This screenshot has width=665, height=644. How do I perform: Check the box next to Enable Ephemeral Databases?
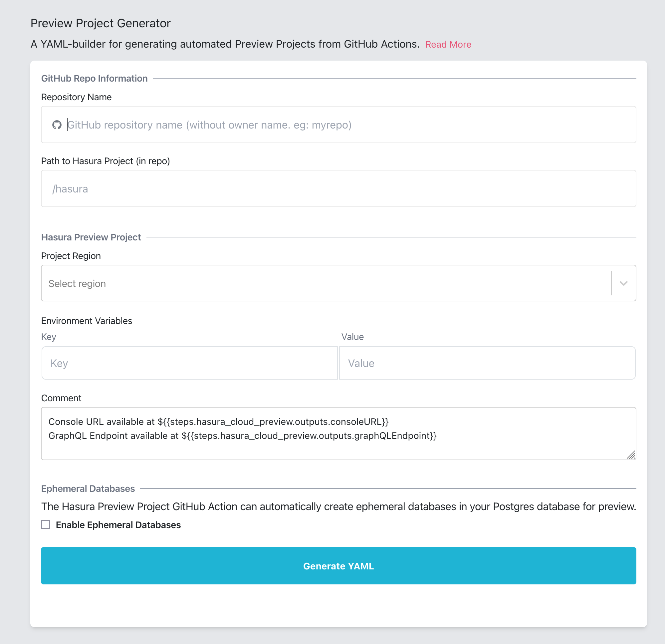point(46,525)
